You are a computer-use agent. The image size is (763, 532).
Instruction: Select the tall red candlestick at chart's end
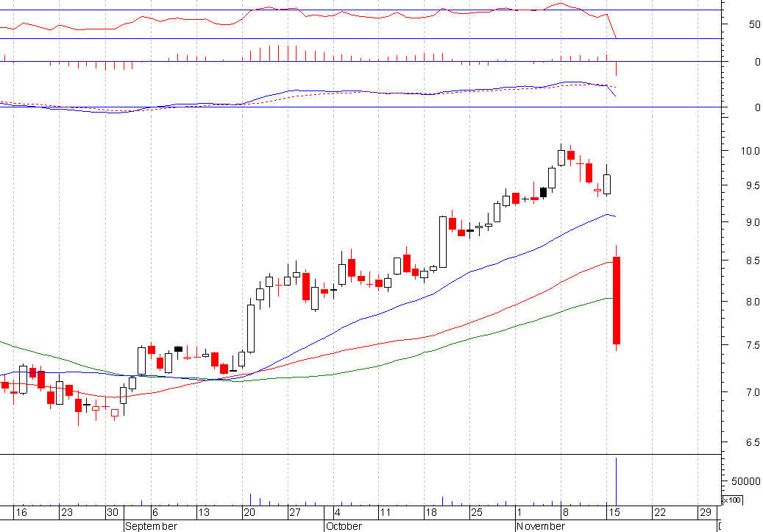[617, 300]
